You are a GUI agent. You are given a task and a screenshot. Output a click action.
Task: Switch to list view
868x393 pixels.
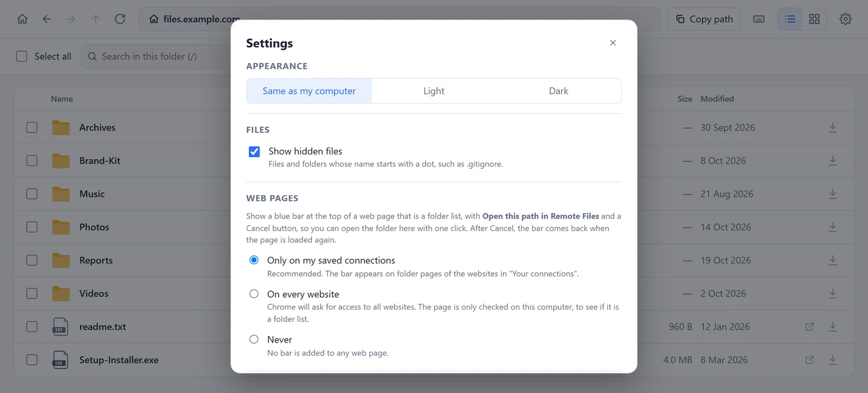pos(790,19)
